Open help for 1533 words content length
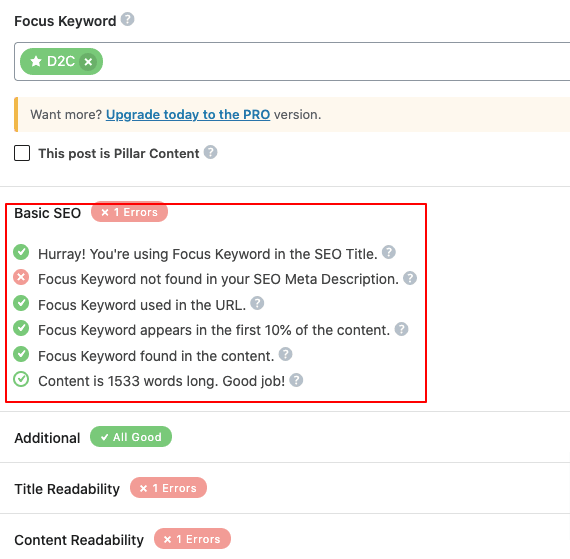 coord(296,380)
